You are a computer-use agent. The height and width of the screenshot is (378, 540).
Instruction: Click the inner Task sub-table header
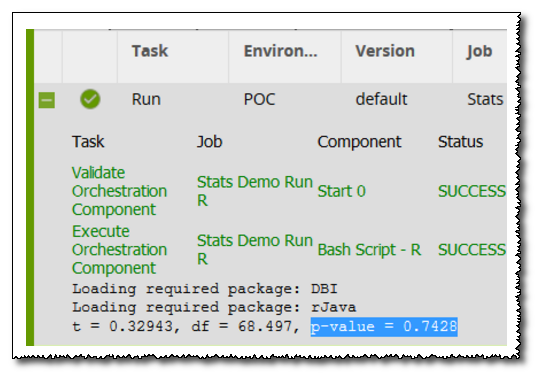88,142
